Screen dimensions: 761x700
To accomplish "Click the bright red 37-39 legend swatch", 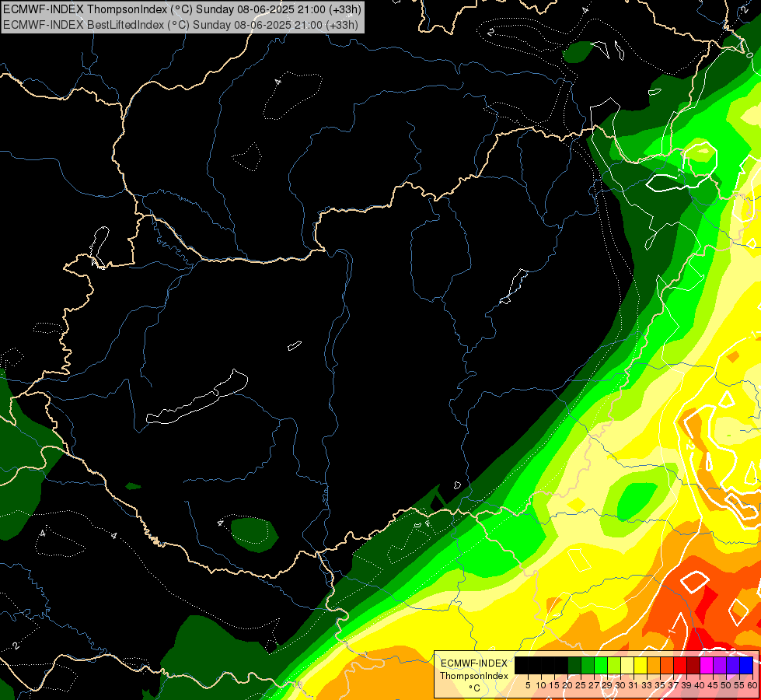I will [x=680, y=666].
